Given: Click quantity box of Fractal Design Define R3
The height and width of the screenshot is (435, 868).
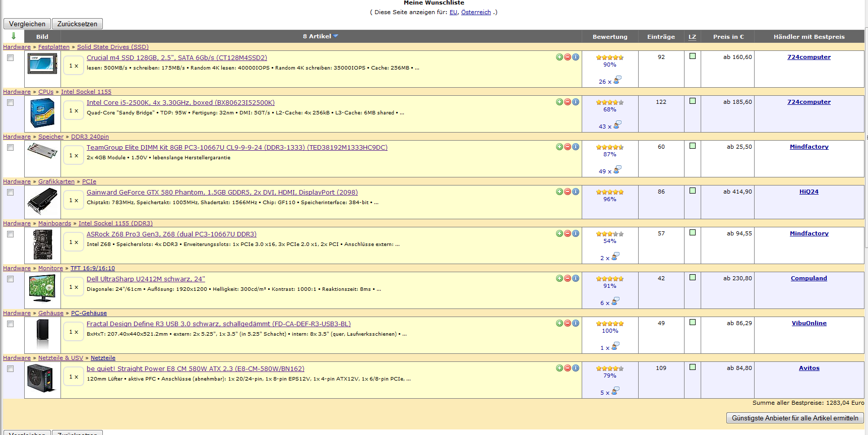Looking at the screenshot, I should tap(74, 332).
